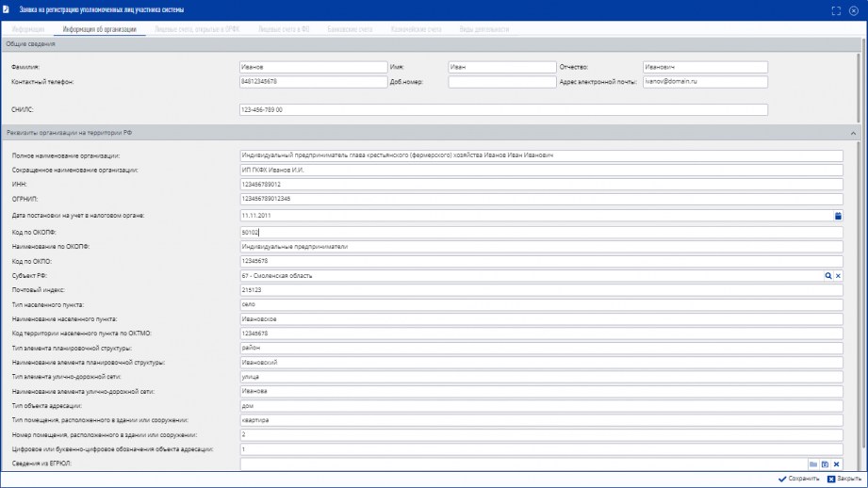Click the Цифровое обозначение объекта адресации field

[541, 449]
